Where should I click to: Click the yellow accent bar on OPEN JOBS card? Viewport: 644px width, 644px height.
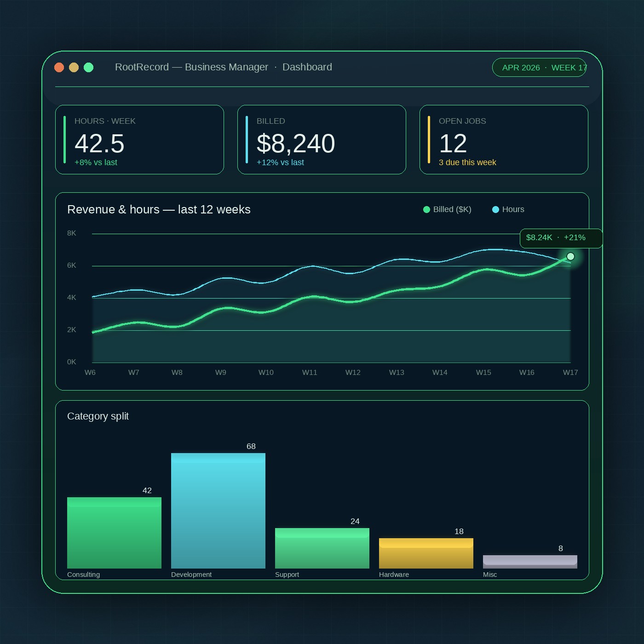pyautogui.click(x=430, y=140)
